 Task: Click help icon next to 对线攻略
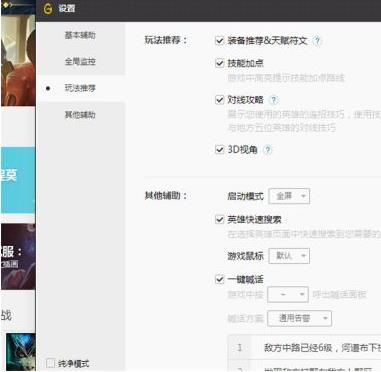click(274, 100)
